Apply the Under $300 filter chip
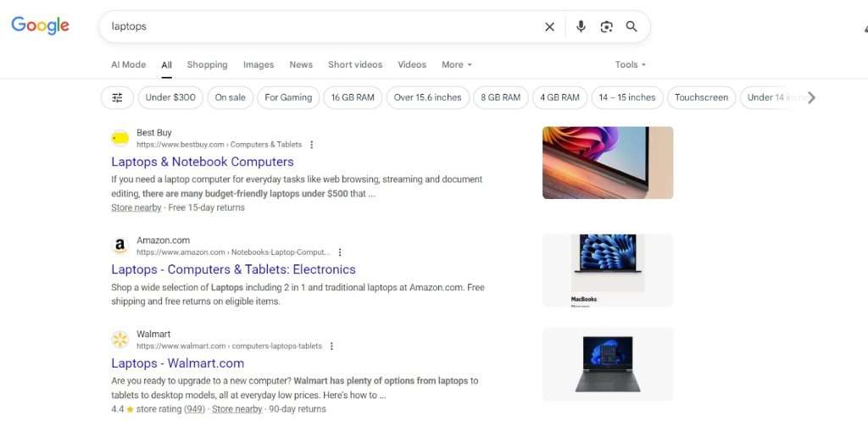The width and height of the screenshot is (868, 426). 170,98
